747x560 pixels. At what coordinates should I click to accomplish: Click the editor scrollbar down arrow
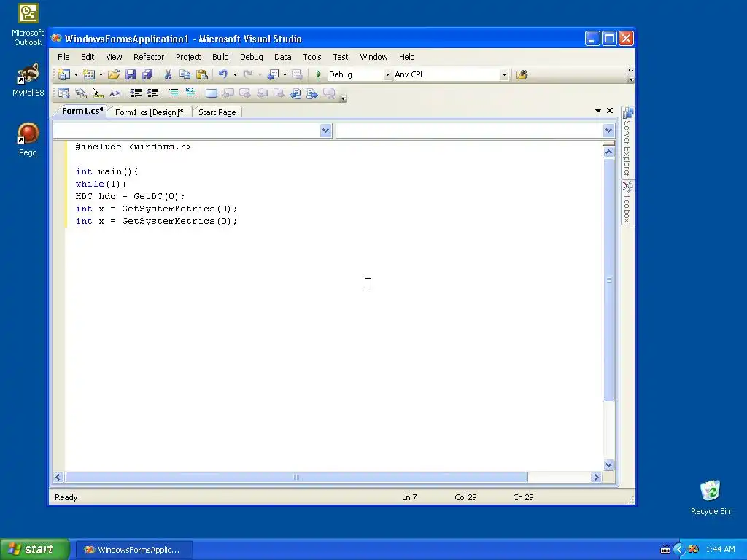[x=608, y=464]
